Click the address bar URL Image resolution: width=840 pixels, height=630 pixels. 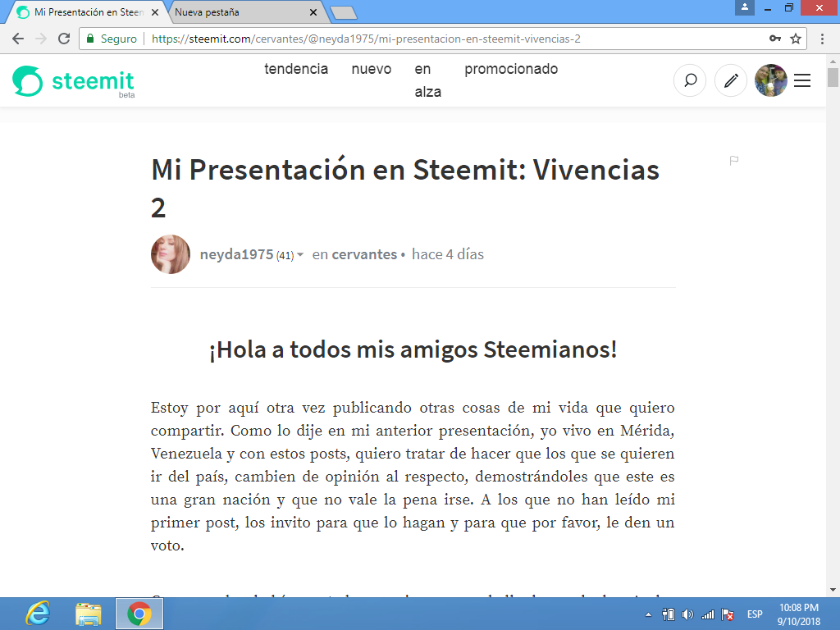(x=366, y=39)
